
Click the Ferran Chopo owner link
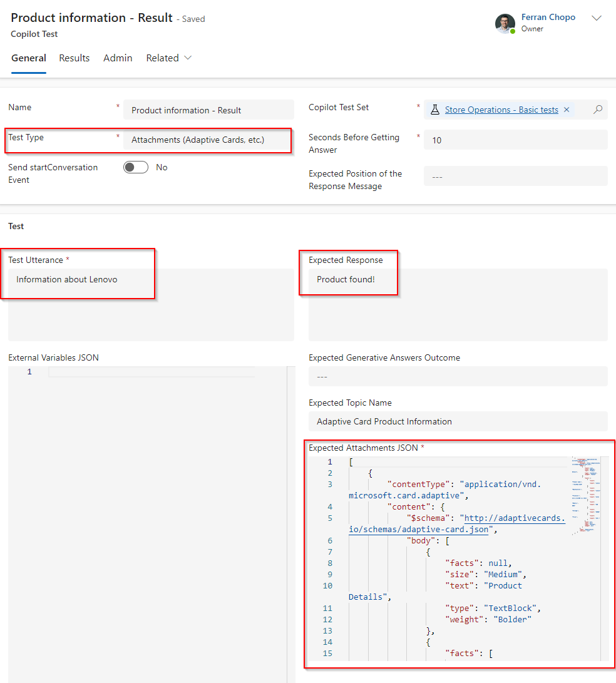[548, 17]
